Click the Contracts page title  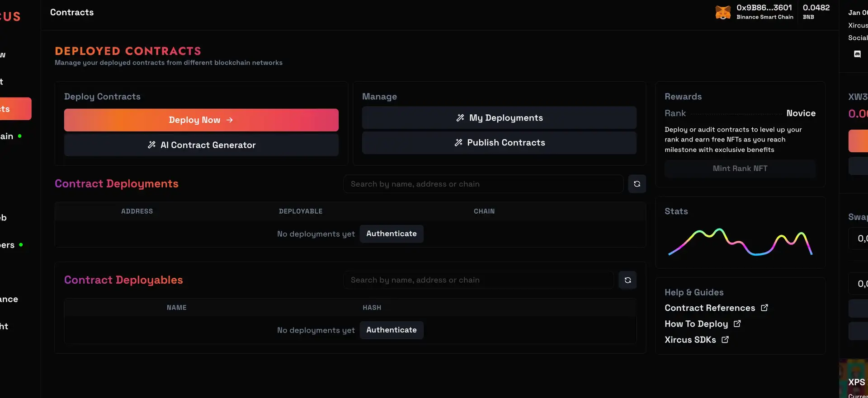coord(72,12)
